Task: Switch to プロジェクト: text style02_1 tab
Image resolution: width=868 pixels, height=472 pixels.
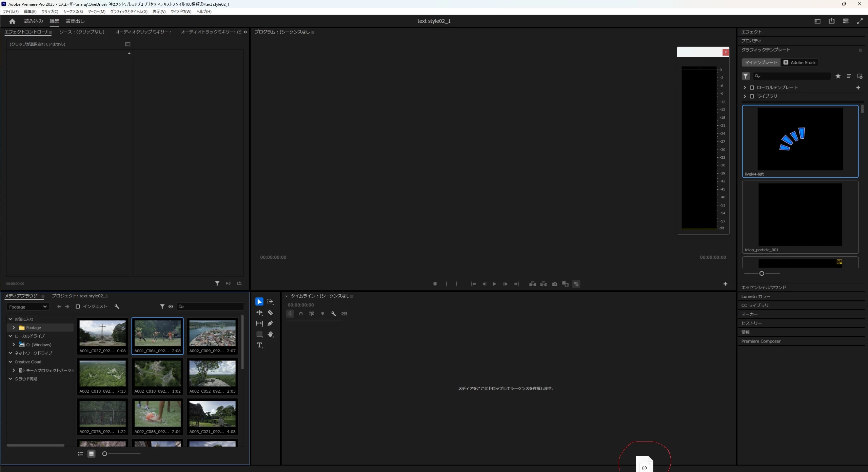Action: pos(80,296)
